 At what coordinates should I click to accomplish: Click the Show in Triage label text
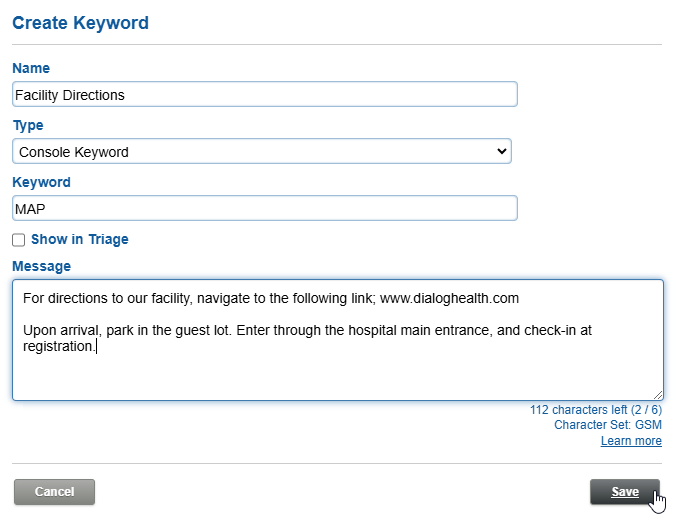[x=80, y=239]
